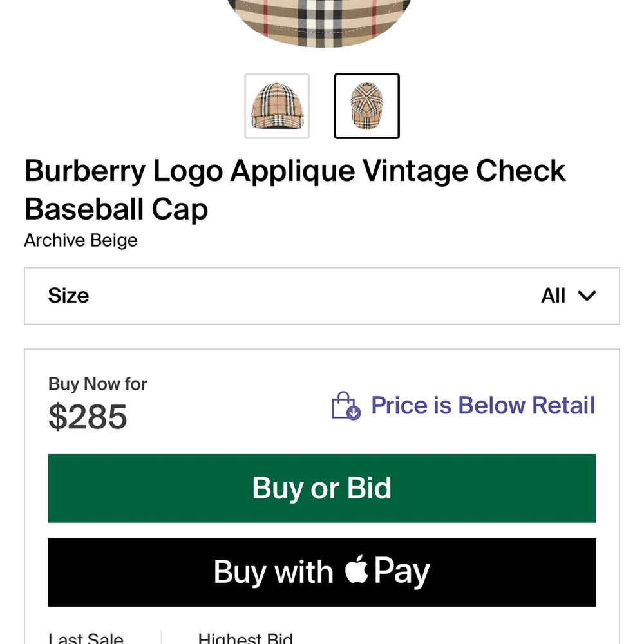Click Buy with Apple Pay
The width and height of the screenshot is (644, 644).
tap(322, 571)
